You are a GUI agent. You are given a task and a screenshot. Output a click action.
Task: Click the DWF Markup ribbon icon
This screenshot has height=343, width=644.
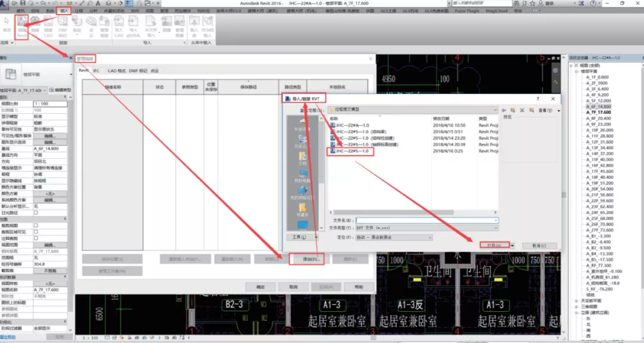point(62,25)
